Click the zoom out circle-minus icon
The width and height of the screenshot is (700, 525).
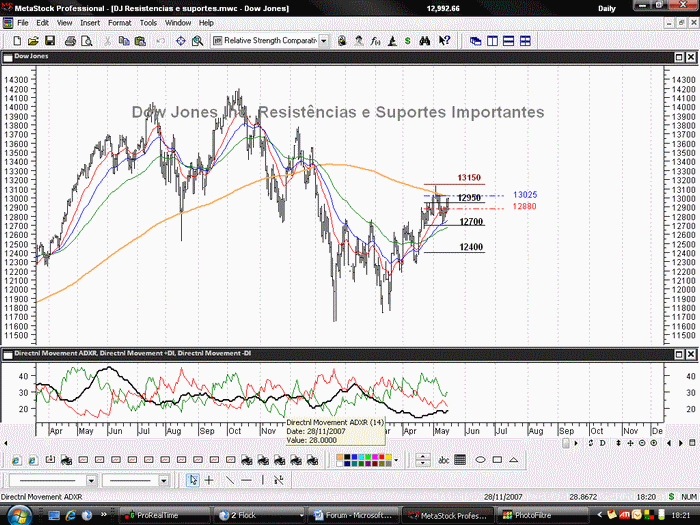pyautogui.click(x=642, y=443)
